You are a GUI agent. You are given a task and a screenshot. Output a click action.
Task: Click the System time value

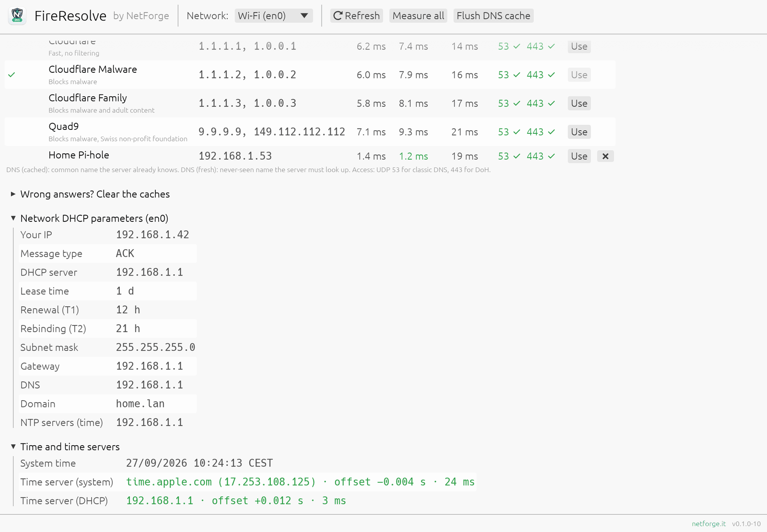pyautogui.click(x=199, y=463)
